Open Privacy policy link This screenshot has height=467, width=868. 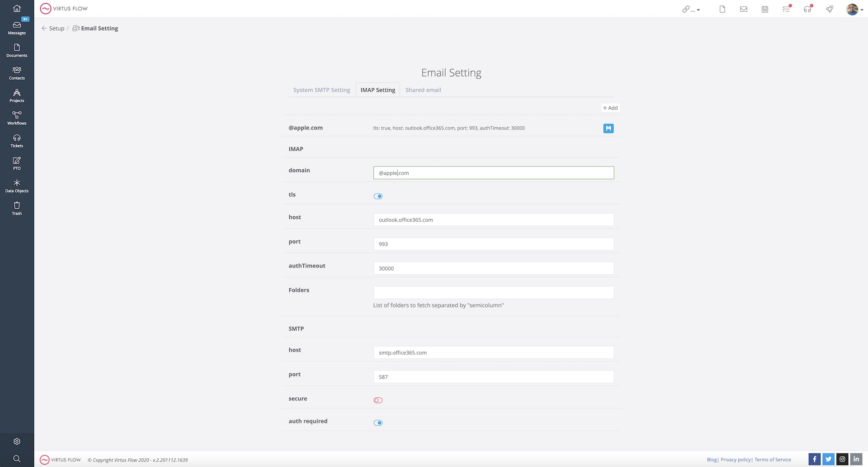click(x=736, y=460)
